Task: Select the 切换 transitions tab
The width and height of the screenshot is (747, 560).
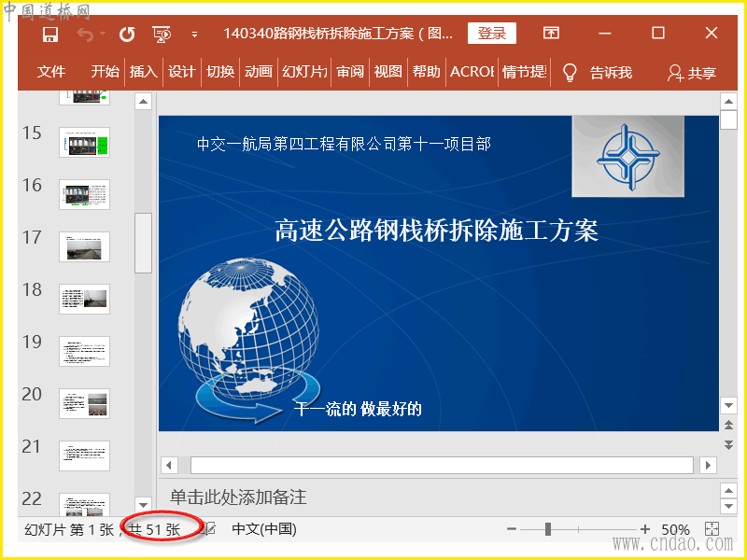Action: 220,72
